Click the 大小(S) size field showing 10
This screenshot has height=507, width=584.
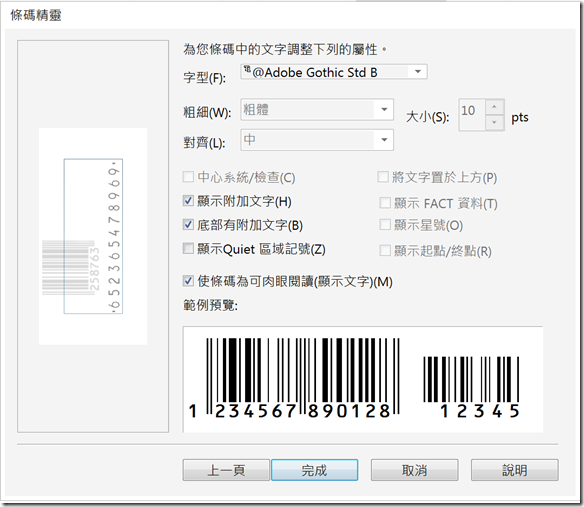[x=472, y=115]
